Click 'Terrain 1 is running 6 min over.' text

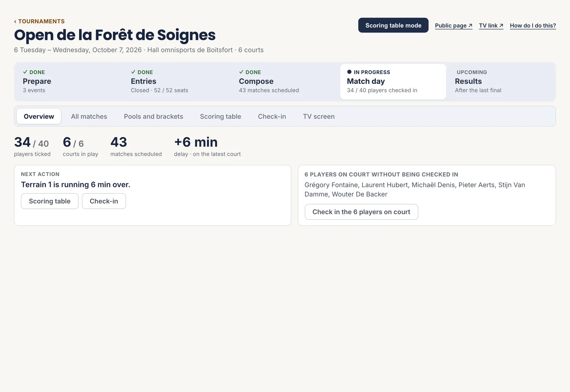pyautogui.click(x=76, y=185)
